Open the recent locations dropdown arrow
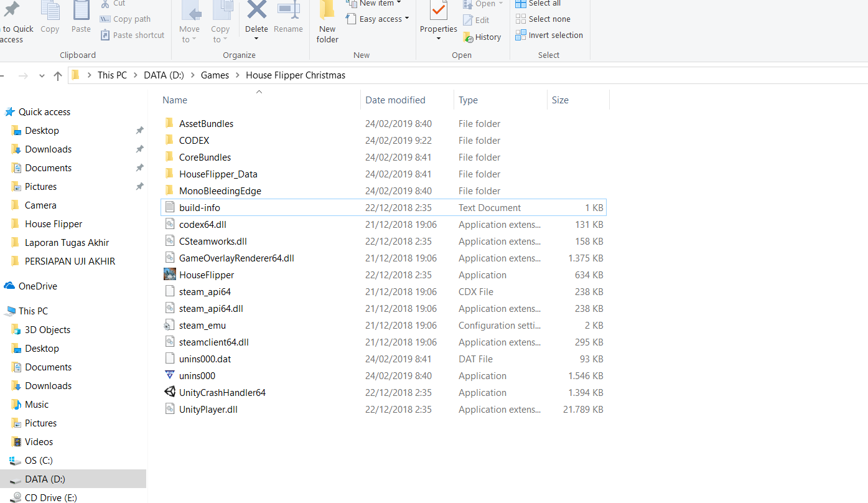Screen dimensions: 868x503 pyautogui.click(x=42, y=75)
